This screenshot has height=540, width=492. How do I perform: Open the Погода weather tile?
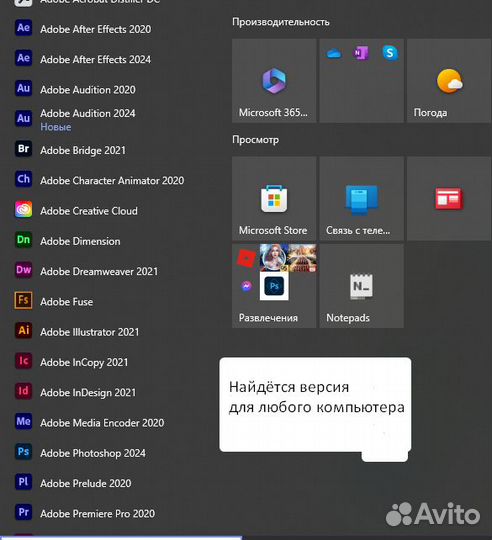[449, 81]
